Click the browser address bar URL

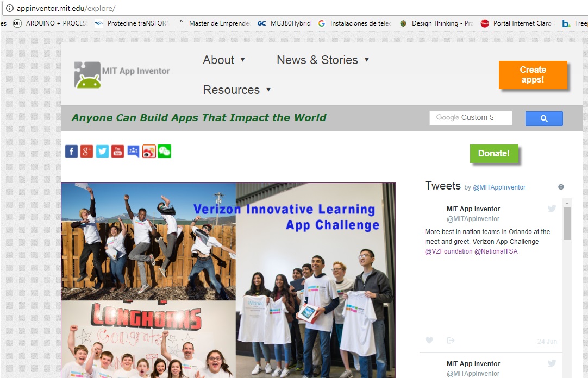click(x=66, y=8)
